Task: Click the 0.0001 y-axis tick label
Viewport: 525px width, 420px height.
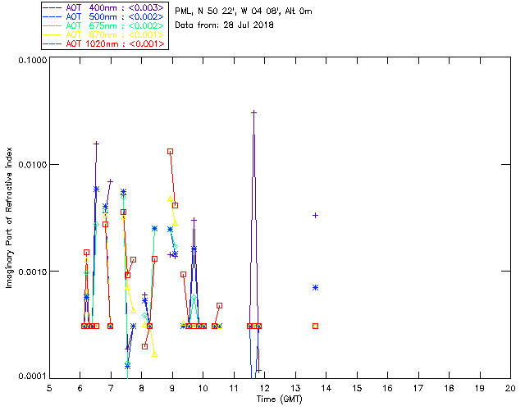Action: pyautogui.click(x=30, y=377)
